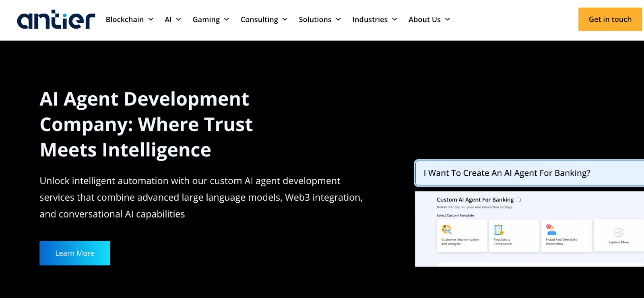Click the Fraud And Deepfake Prevention label
644x298 pixels.
coord(561,242)
